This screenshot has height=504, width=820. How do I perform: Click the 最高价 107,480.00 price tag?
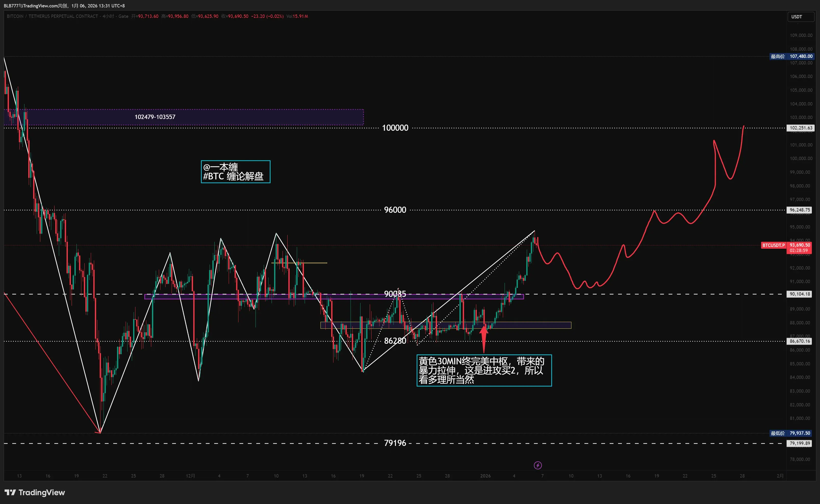coord(791,56)
